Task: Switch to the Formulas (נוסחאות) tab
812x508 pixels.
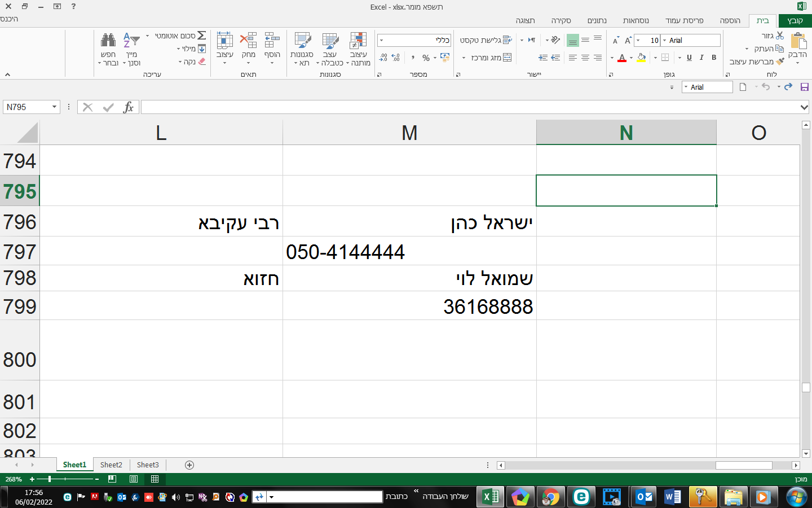Action: tap(636, 20)
